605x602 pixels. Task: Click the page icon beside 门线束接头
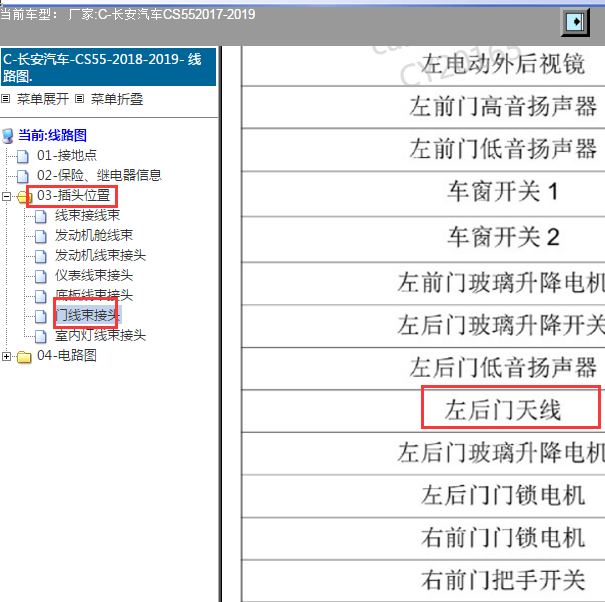(41, 316)
